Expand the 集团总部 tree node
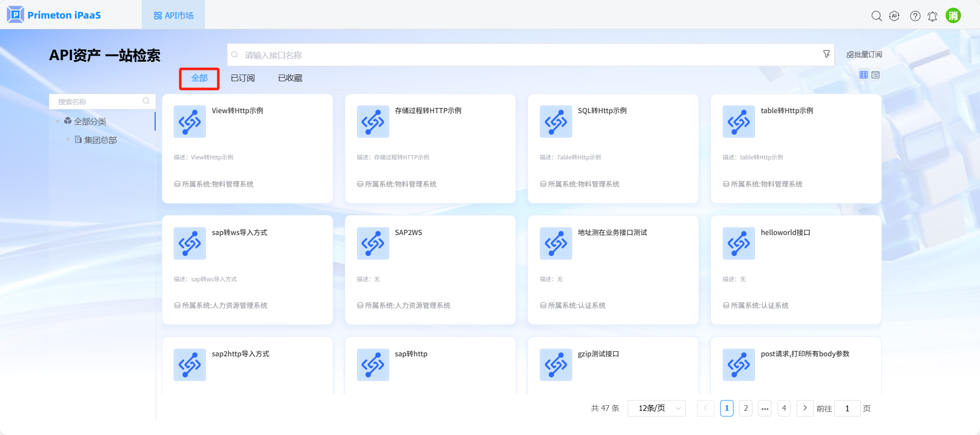The height and width of the screenshot is (435, 980). coord(68,139)
